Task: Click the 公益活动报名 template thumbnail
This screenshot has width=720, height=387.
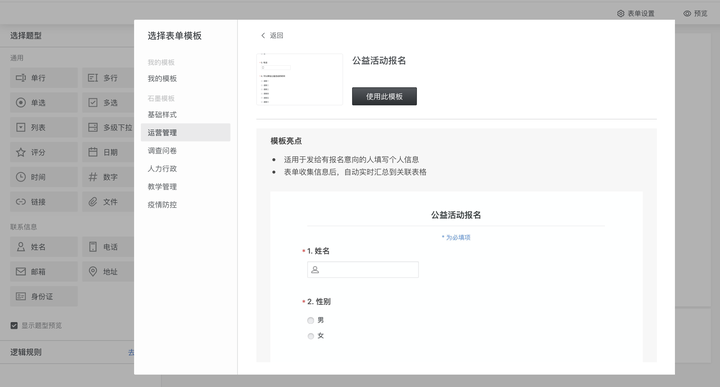Action: pos(299,79)
